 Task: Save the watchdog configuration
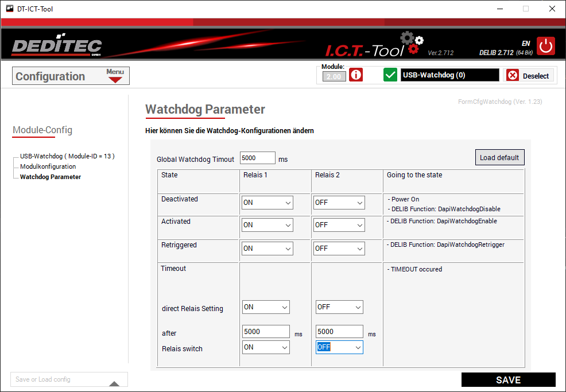coord(508,380)
